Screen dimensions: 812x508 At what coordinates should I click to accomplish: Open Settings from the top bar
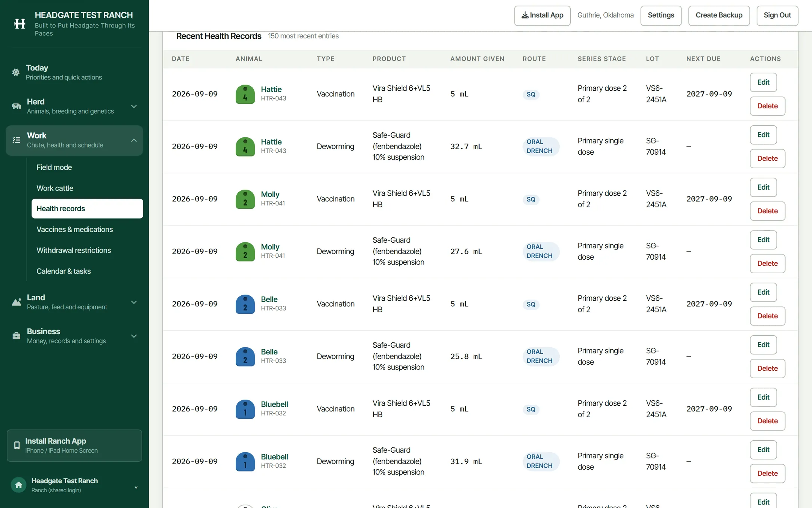coord(661,15)
